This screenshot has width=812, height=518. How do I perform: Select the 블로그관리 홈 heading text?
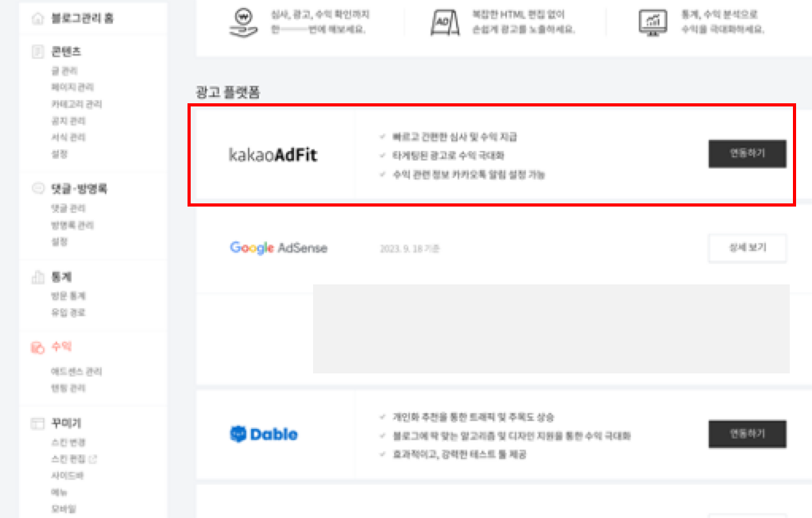pyautogui.click(x=83, y=18)
